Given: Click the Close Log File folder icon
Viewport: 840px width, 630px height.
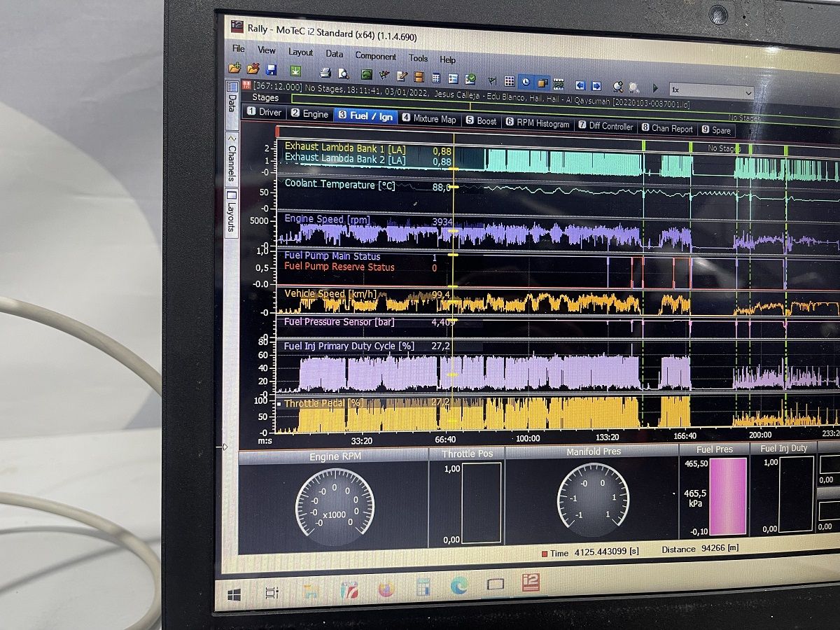Looking at the screenshot, I should tap(253, 69).
